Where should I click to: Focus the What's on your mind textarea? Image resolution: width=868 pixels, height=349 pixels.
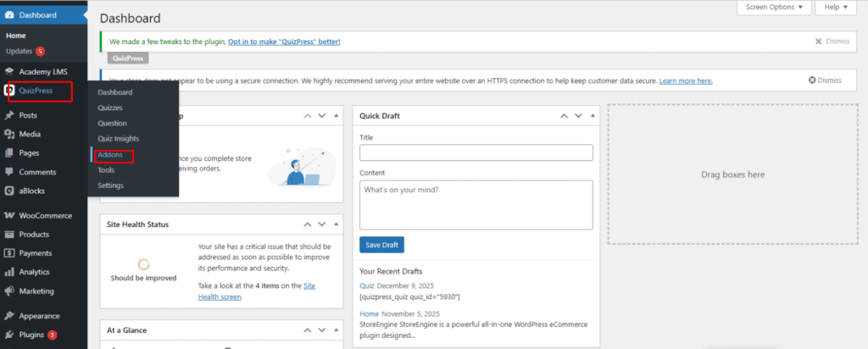pos(476,205)
